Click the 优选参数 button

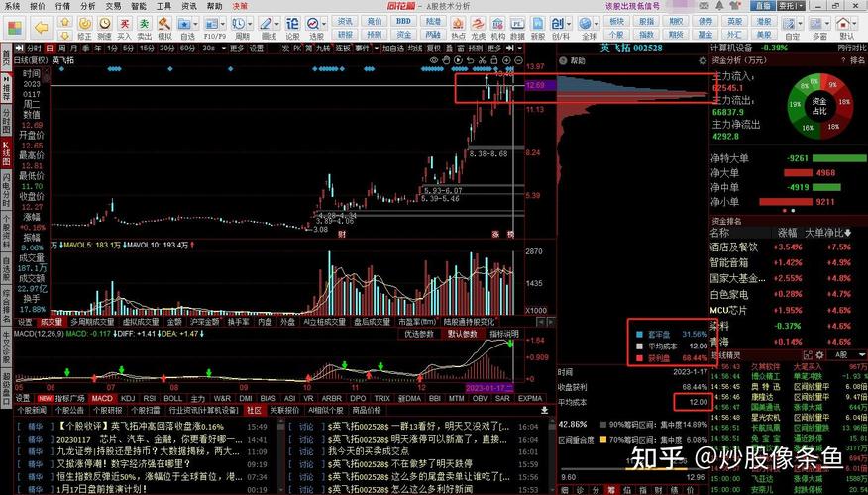[419, 334]
